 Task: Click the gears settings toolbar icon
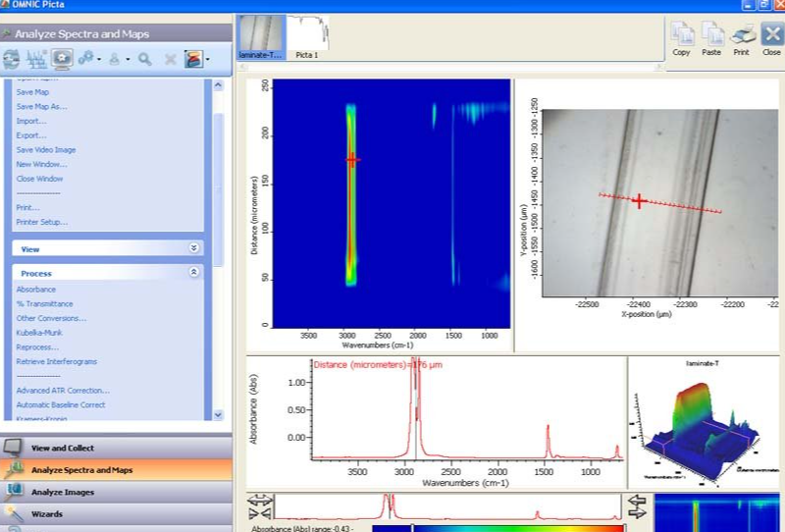coord(86,60)
